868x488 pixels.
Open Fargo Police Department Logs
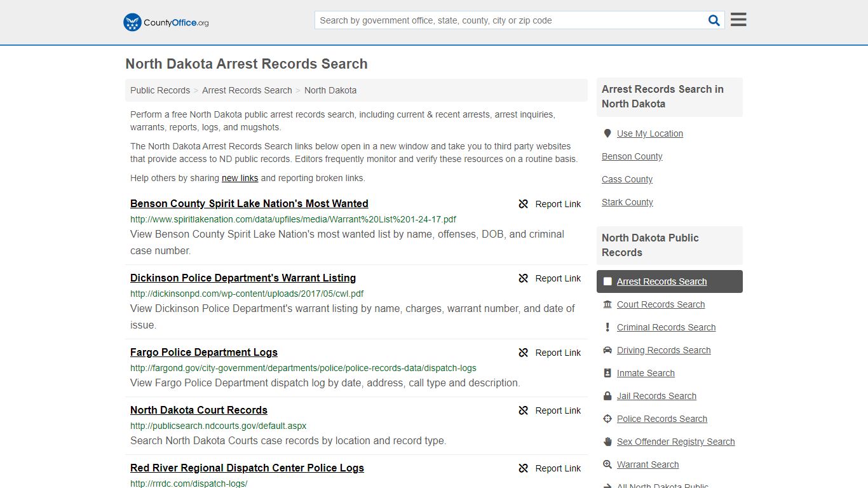pos(204,353)
